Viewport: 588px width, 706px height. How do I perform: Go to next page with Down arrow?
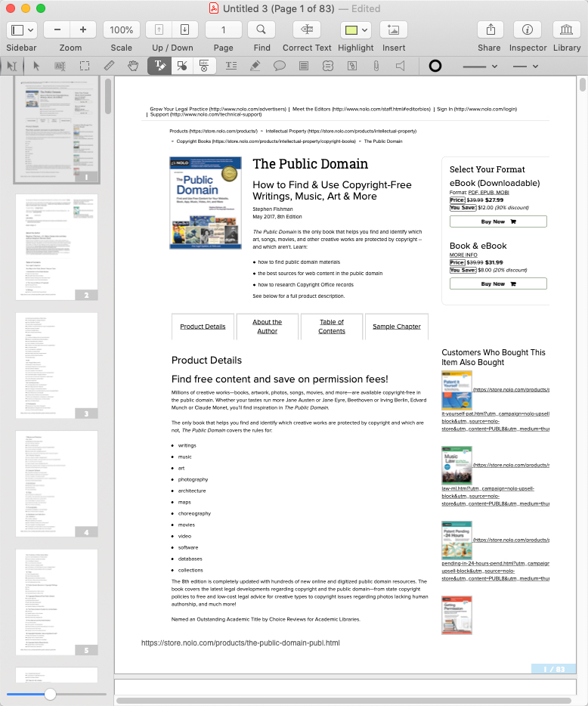point(184,29)
